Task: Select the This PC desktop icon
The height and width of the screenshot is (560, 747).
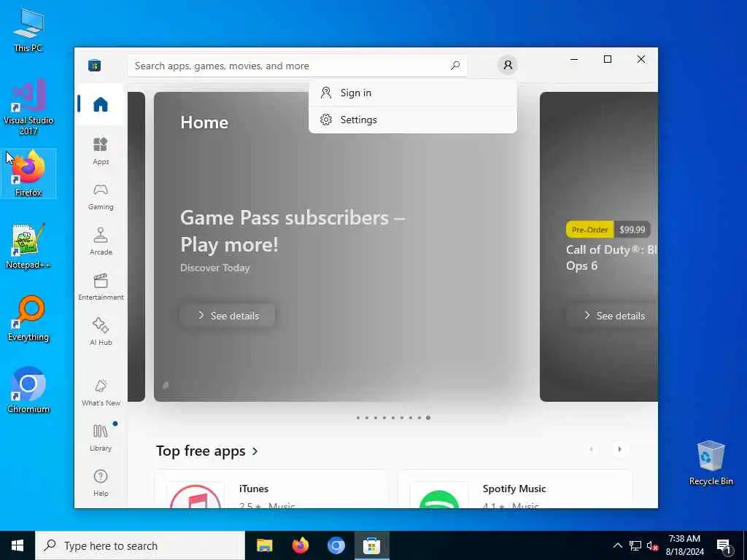Action: pos(28,29)
